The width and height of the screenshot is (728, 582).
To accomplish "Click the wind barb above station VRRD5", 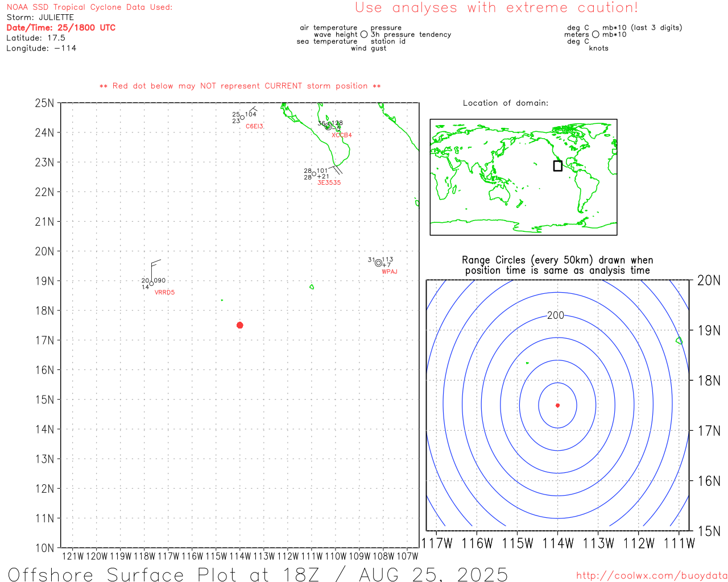I will point(155,271).
